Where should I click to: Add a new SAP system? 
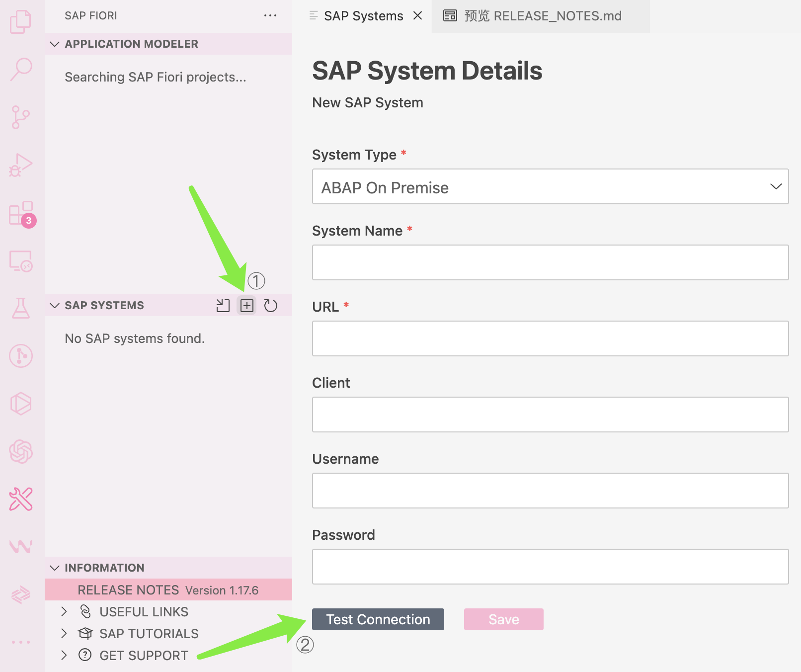coord(247,306)
